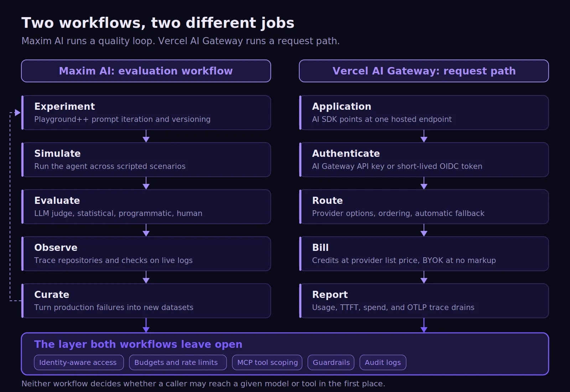570x392 pixels.
Task: Click the 'Vercel AI Gateway: request path' header box
Action: coord(424,71)
